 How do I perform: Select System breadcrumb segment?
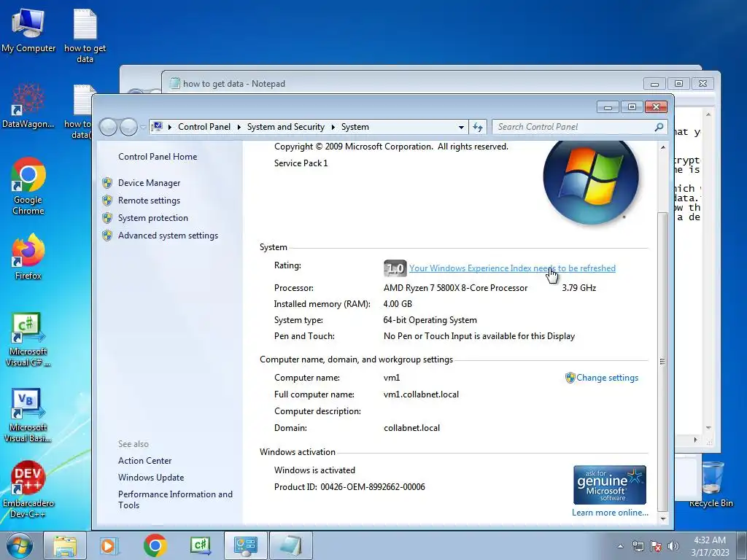355,127
